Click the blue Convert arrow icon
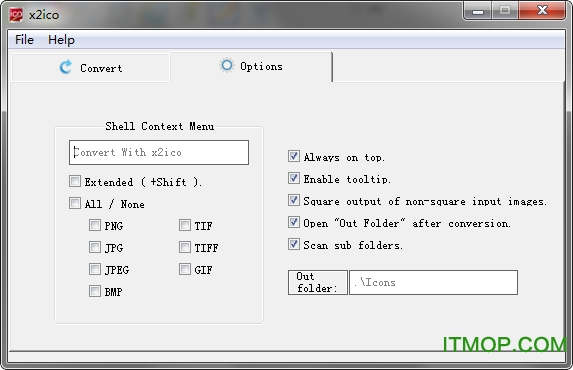573x370 pixels. pyautogui.click(x=66, y=67)
